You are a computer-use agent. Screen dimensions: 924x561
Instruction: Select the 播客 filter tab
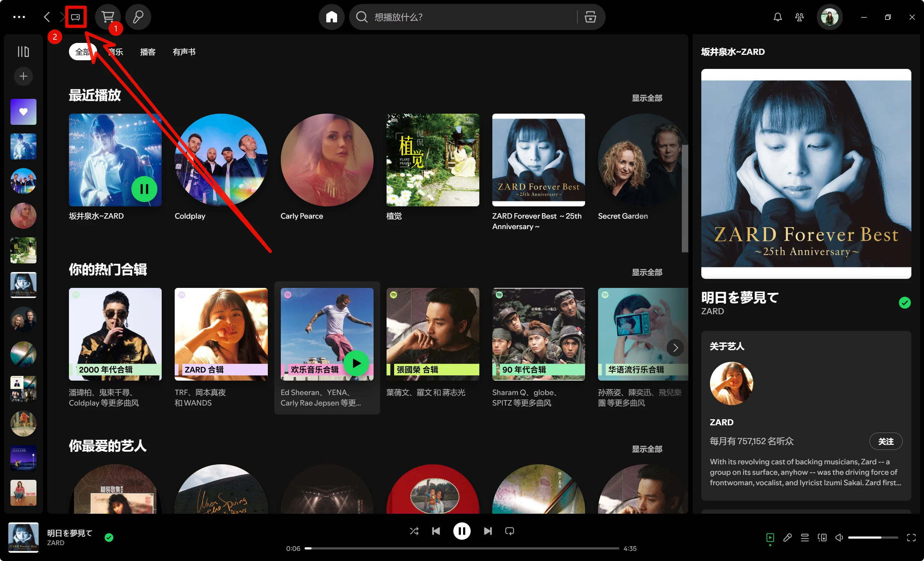pos(148,52)
